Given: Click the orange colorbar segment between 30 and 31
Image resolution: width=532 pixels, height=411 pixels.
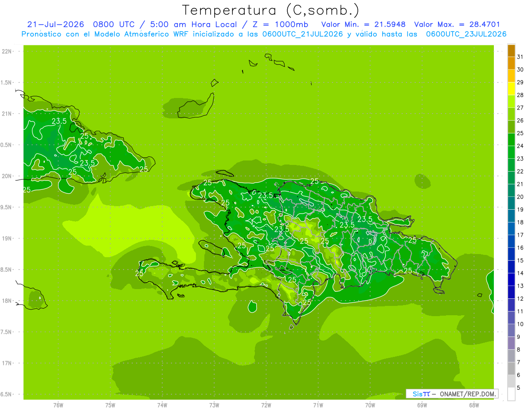Looking at the screenshot, I should coord(511,63).
